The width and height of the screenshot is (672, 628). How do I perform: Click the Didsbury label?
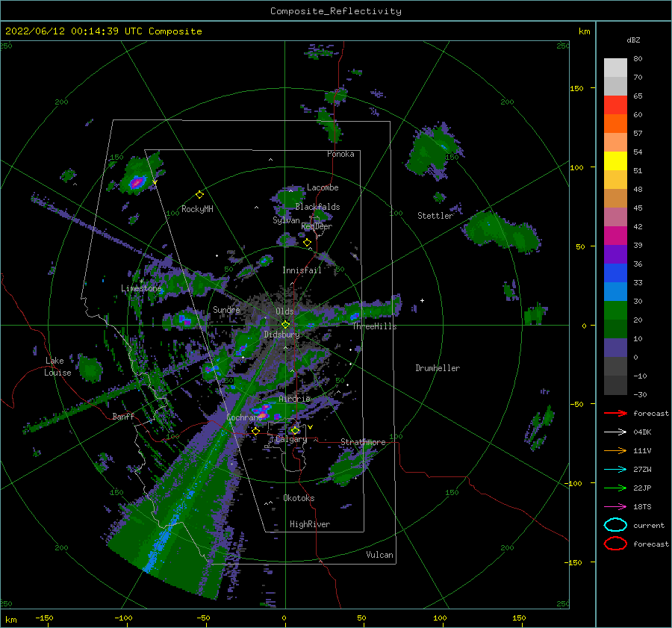281,335
